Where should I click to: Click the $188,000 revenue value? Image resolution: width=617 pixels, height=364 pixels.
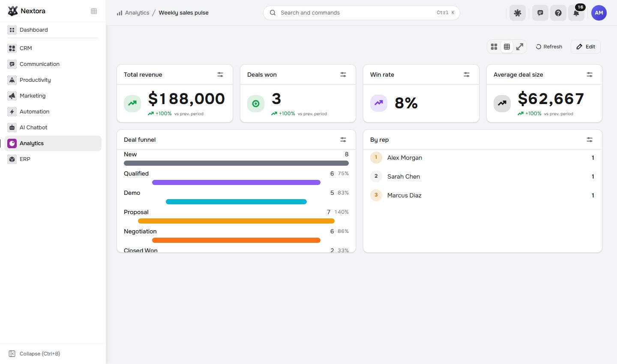187,99
